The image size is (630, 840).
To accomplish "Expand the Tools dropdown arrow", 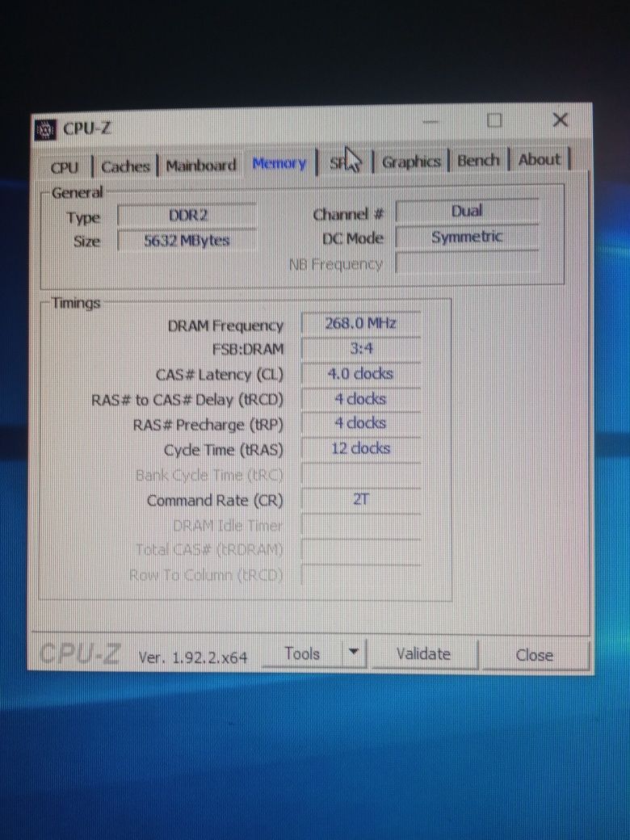I will tap(353, 653).
